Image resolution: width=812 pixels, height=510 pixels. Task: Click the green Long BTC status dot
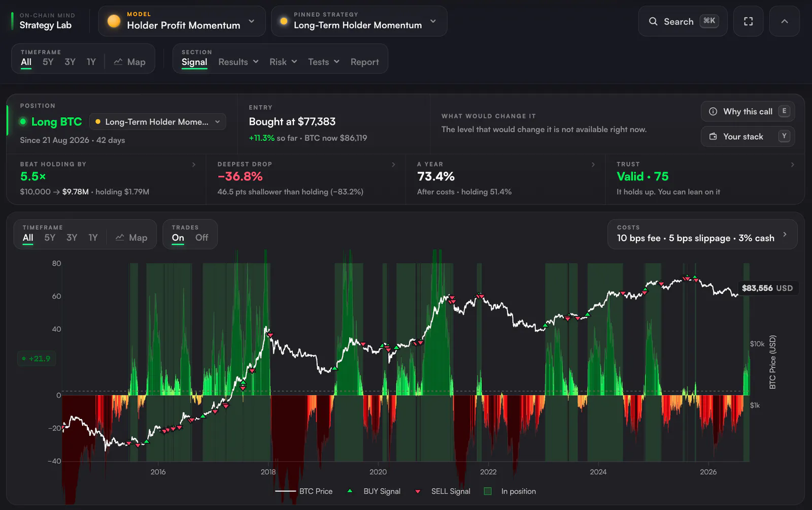(x=23, y=121)
